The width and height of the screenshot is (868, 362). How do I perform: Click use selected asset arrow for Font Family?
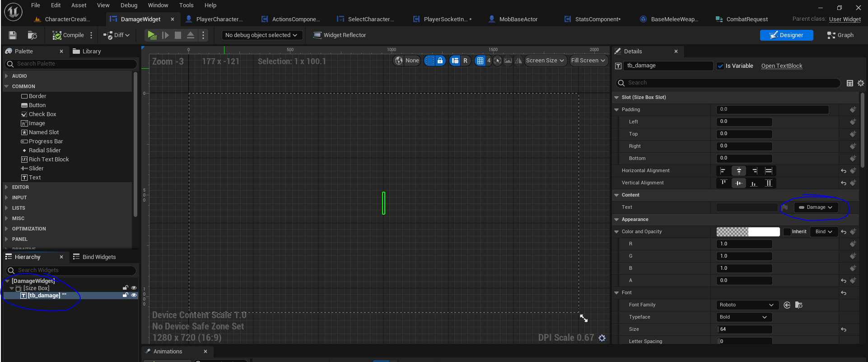787,305
